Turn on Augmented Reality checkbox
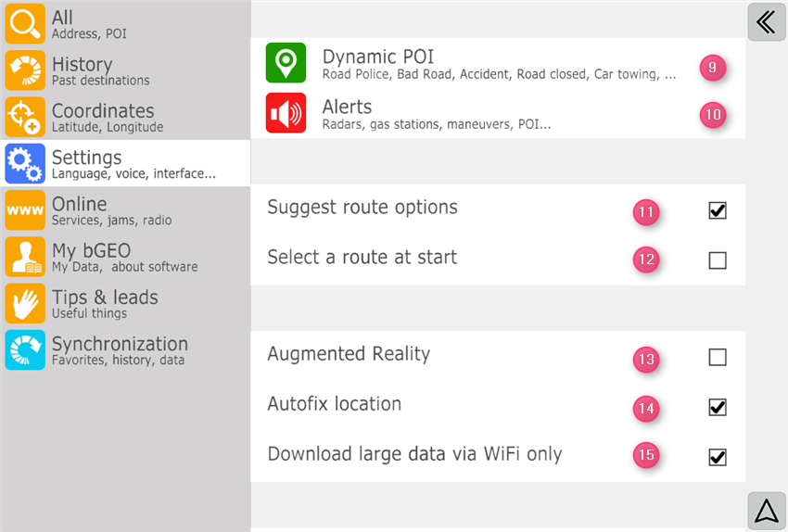Image resolution: width=788 pixels, height=532 pixels. (718, 357)
